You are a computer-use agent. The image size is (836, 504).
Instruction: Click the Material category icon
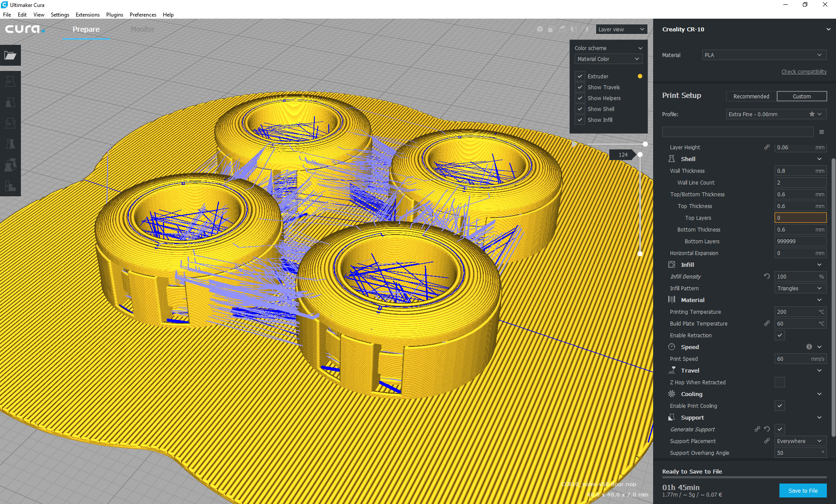pyautogui.click(x=672, y=300)
